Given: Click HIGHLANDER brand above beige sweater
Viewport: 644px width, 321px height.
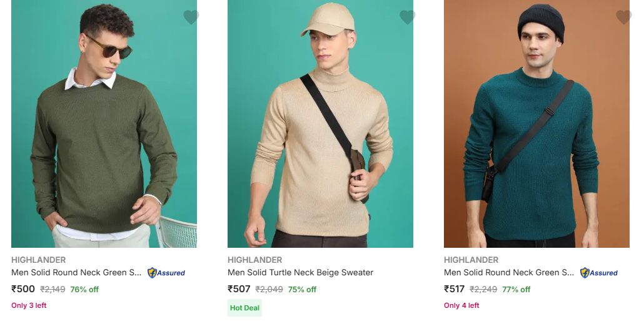Looking at the screenshot, I should coord(254,260).
